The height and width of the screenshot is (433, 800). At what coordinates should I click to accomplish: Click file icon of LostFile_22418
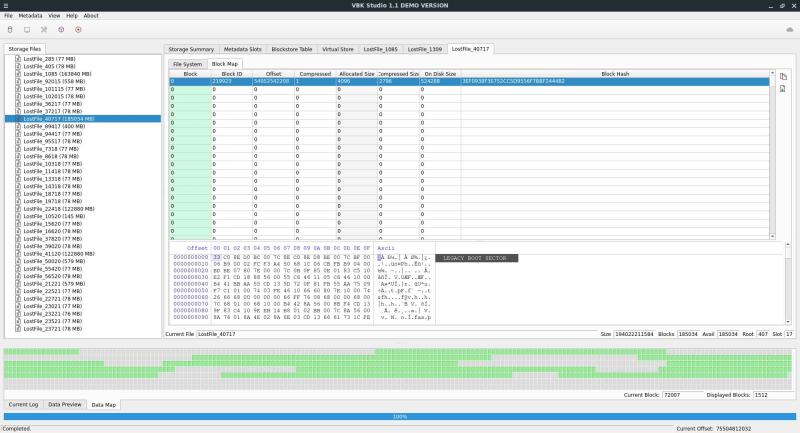click(18, 209)
